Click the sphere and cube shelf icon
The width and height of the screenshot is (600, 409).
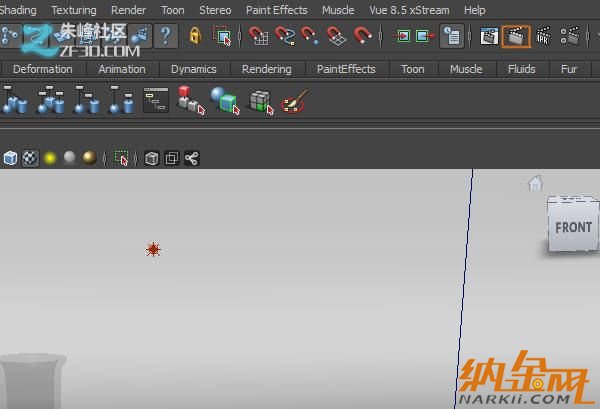point(225,99)
